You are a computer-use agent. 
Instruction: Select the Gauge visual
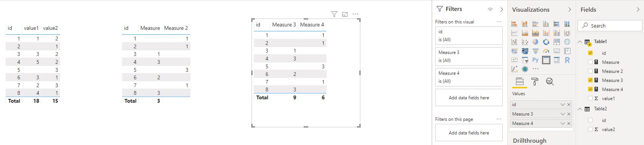pos(546,51)
